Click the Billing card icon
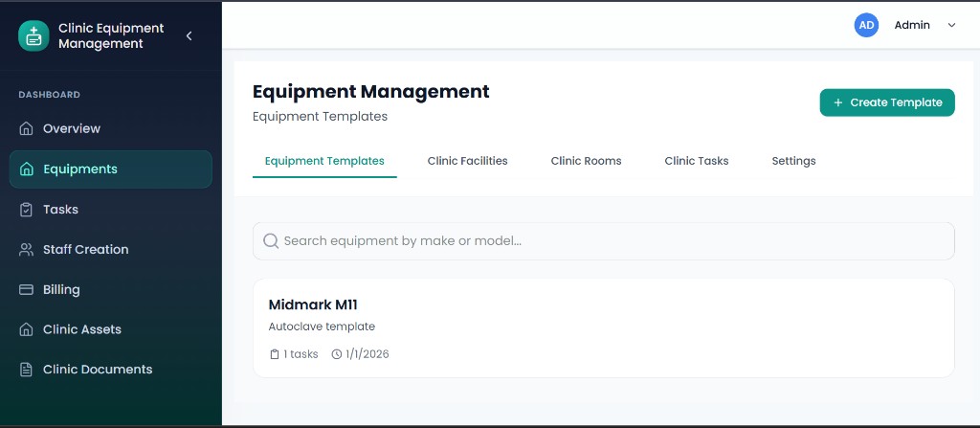 [26, 290]
